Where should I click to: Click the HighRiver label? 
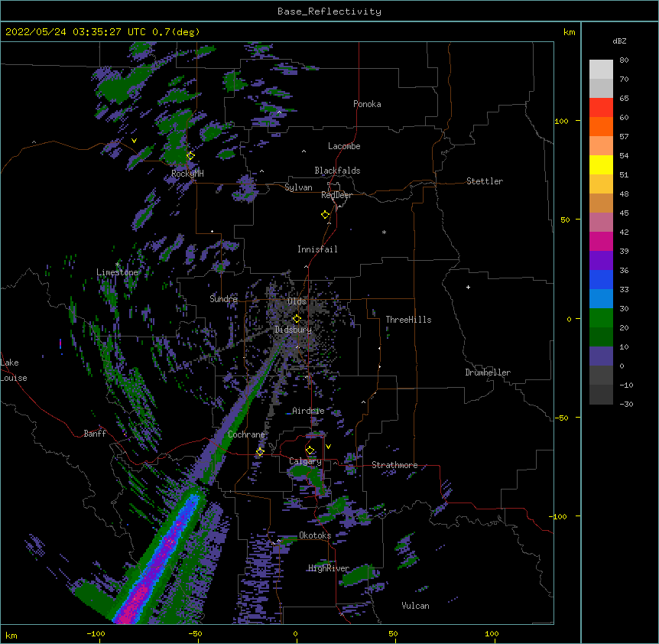pyautogui.click(x=329, y=568)
